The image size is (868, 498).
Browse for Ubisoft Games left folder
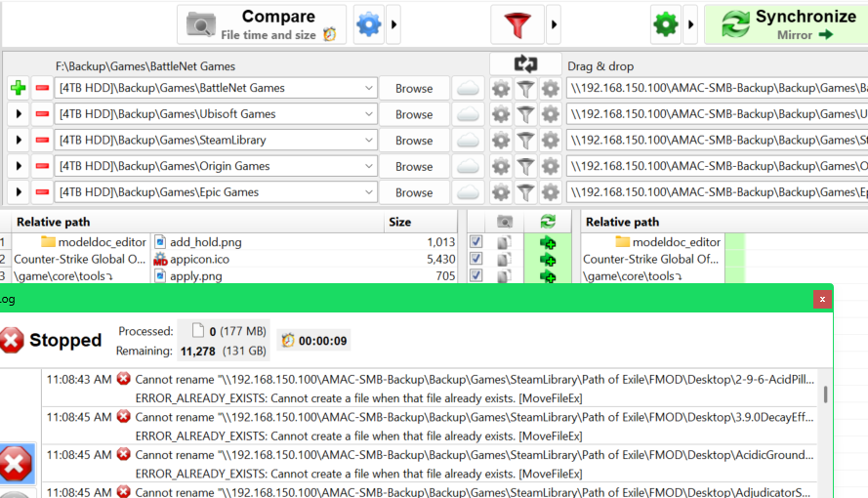414,114
